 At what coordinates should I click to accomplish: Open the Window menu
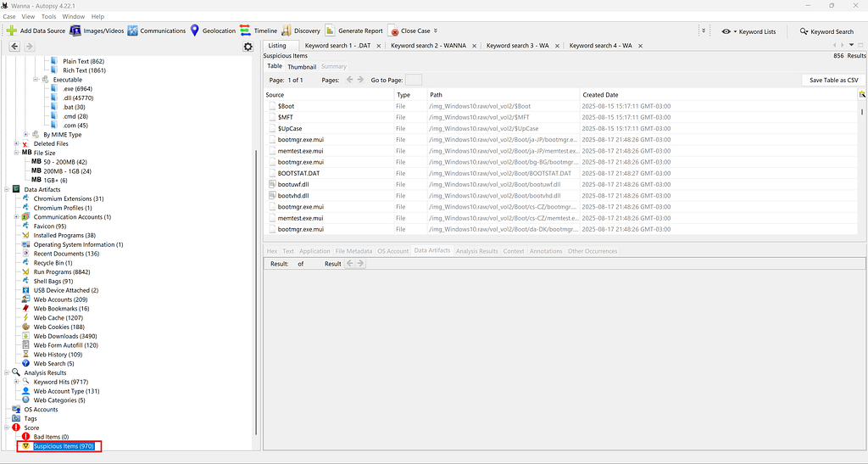point(74,17)
